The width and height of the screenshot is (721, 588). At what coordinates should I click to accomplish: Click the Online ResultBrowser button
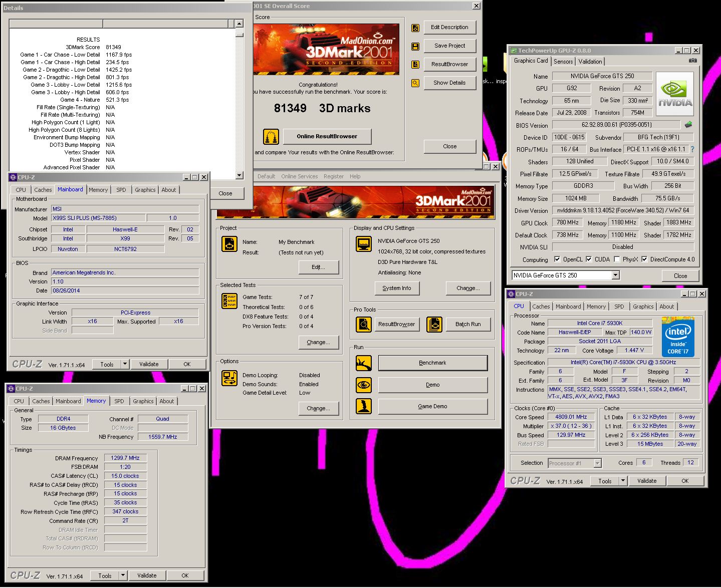pos(327,136)
